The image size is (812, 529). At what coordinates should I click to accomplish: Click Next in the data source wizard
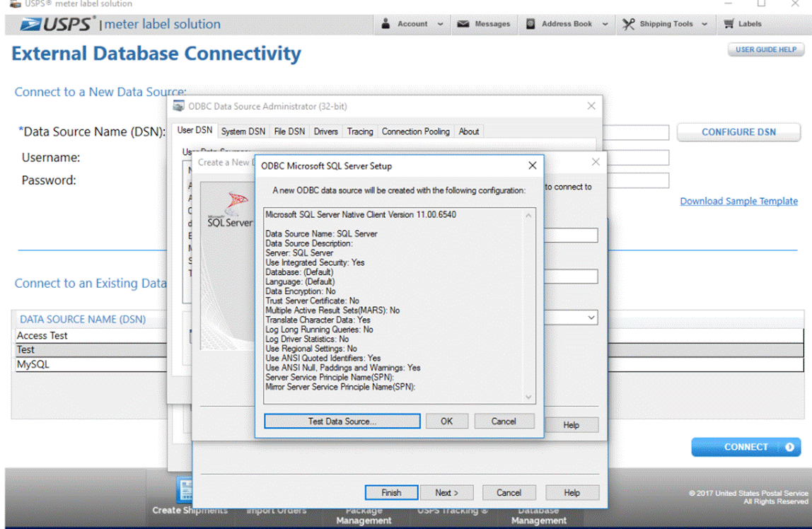click(x=446, y=493)
